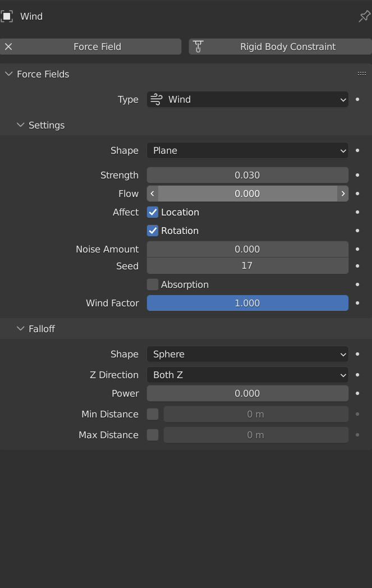Click the pin icon beside Wind header
Screen dimensions: 372x588
(x=364, y=16)
